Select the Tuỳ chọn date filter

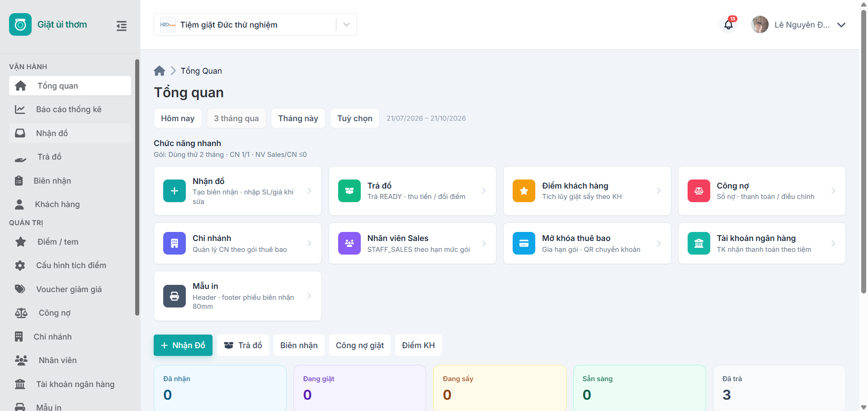coord(355,118)
